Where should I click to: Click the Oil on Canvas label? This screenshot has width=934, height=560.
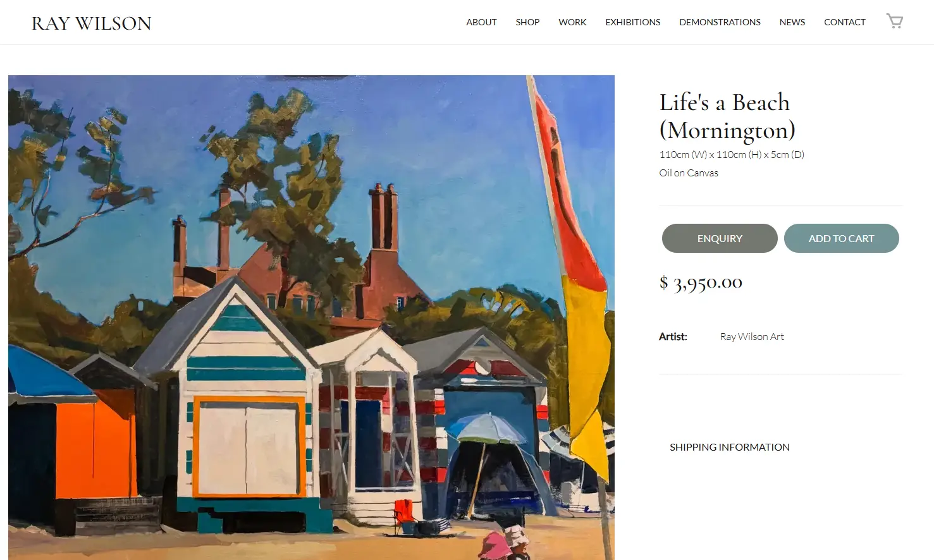(x=689, y=173)
